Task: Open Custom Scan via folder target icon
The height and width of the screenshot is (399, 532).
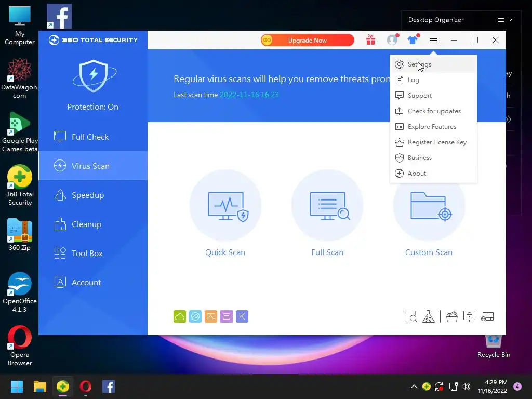Action: [429, 206]
